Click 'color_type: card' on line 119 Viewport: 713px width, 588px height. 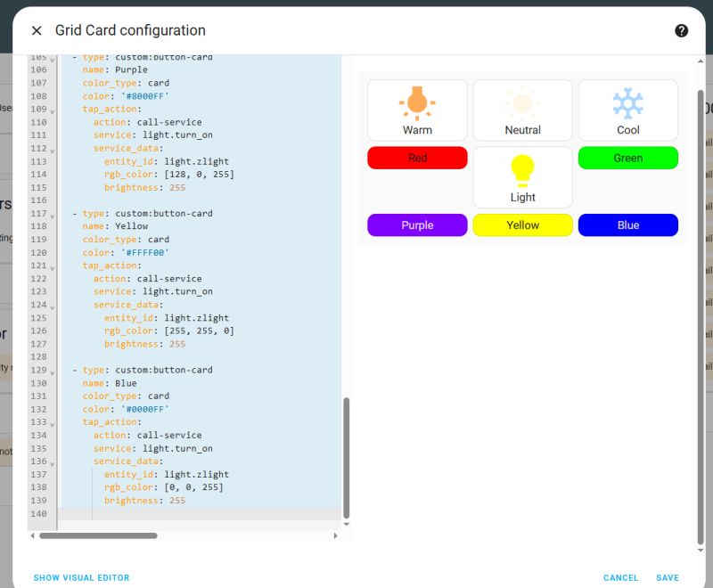click(126, 239)
